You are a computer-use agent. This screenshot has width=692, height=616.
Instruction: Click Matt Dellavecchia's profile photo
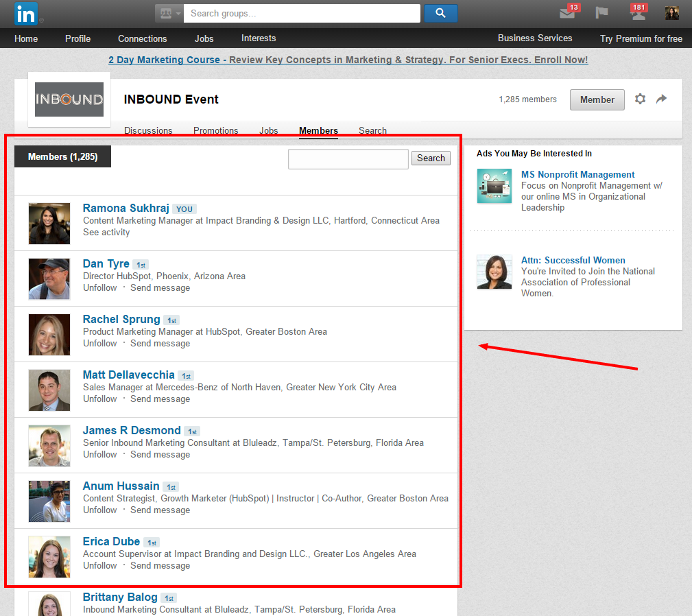point(49,390)
